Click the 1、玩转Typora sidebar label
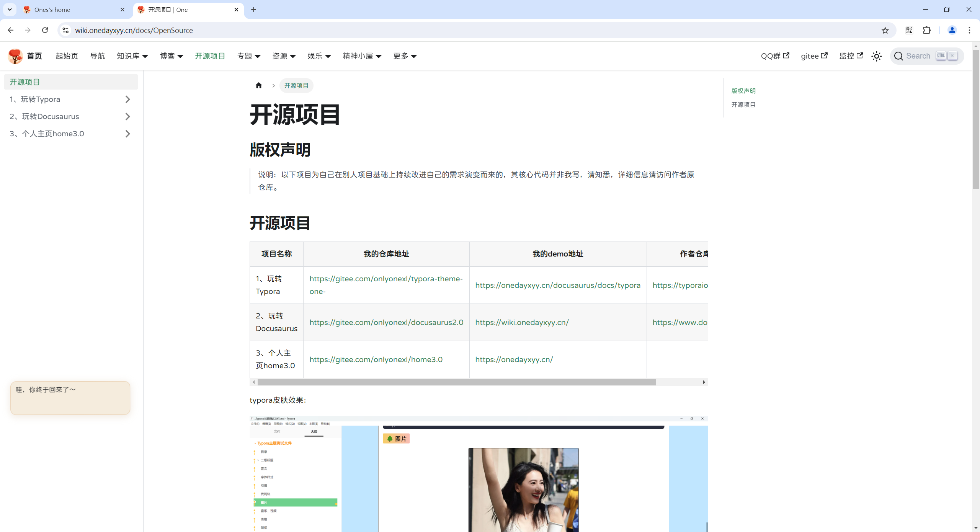The image size is (980, 532). pyautogui.click(x=35, y=100)
